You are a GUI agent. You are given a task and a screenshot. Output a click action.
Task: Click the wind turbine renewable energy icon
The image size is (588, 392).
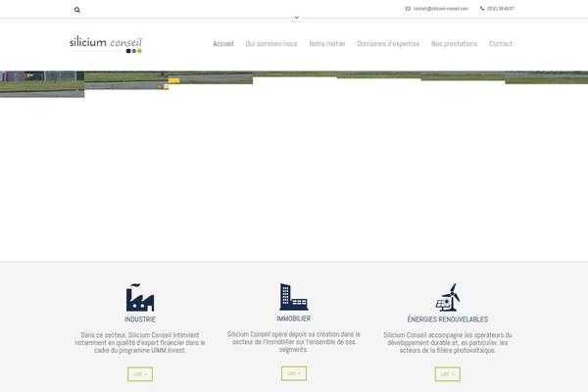pos(448,298)
